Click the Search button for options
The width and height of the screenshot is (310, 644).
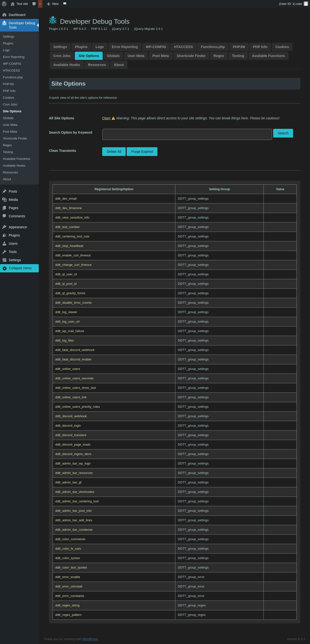click(x=283, y=133)
